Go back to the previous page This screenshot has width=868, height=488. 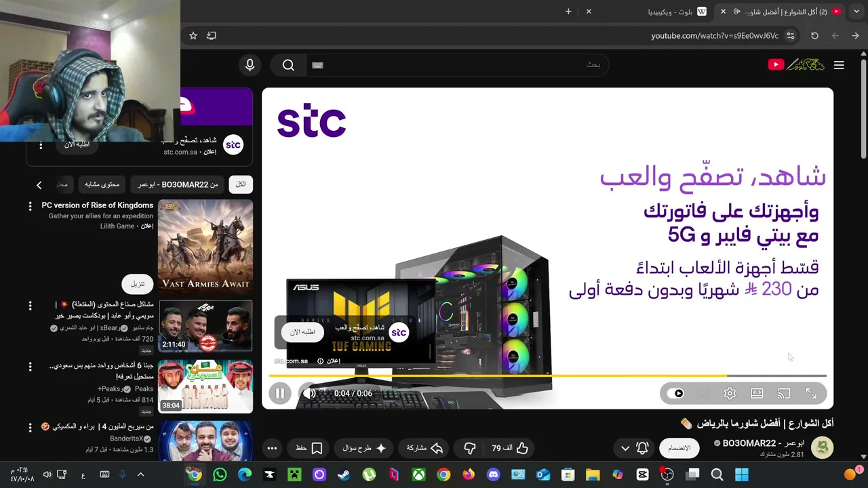(x=855, y=36)
